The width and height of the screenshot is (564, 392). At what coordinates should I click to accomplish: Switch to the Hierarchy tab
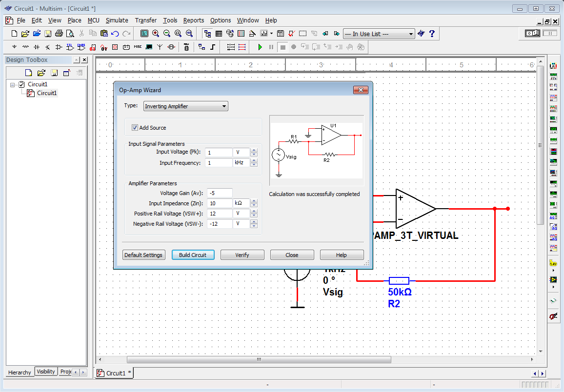point(20,372)
